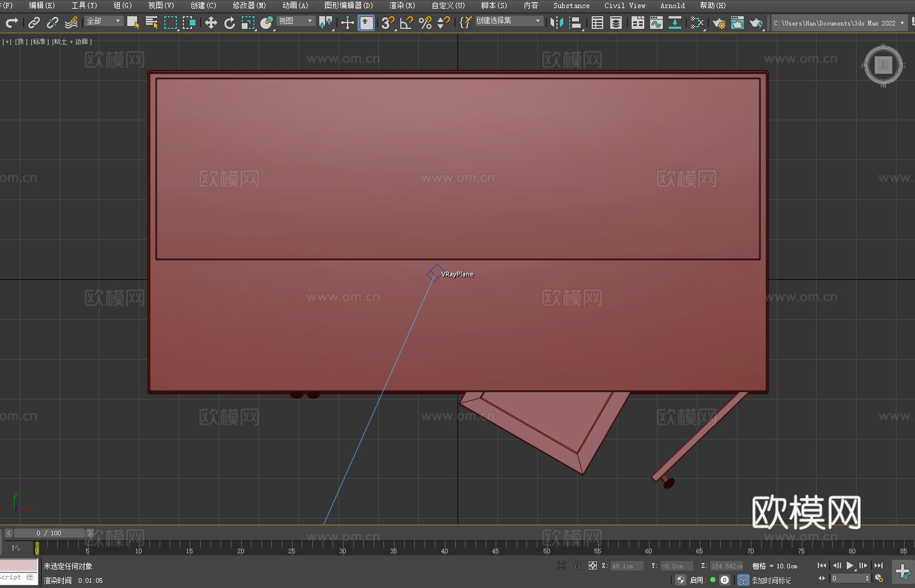Toggle the Spinner Snap button
915x588 pixels.
point(444,23)
